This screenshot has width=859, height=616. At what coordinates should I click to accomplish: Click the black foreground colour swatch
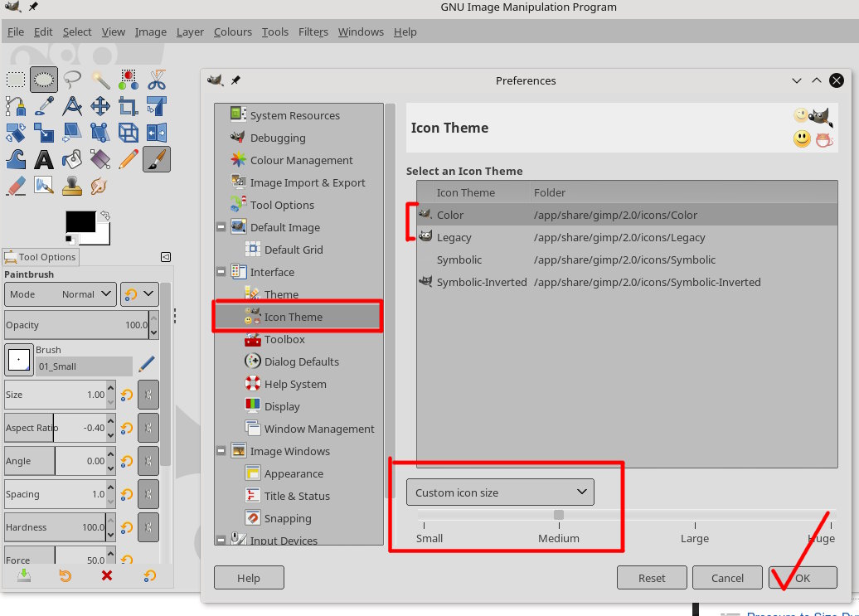80,221
